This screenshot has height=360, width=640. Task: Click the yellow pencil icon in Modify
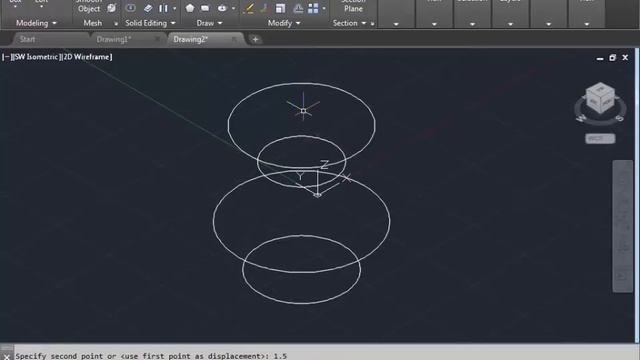(248, 8)
